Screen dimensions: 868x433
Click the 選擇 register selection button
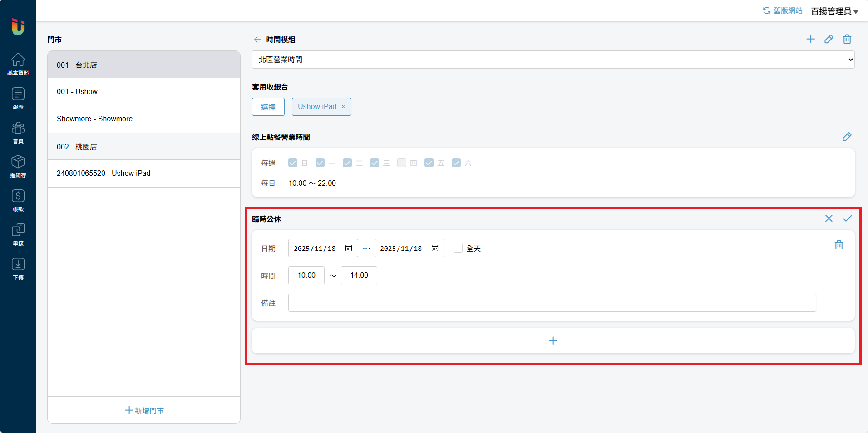pos(268,107)
